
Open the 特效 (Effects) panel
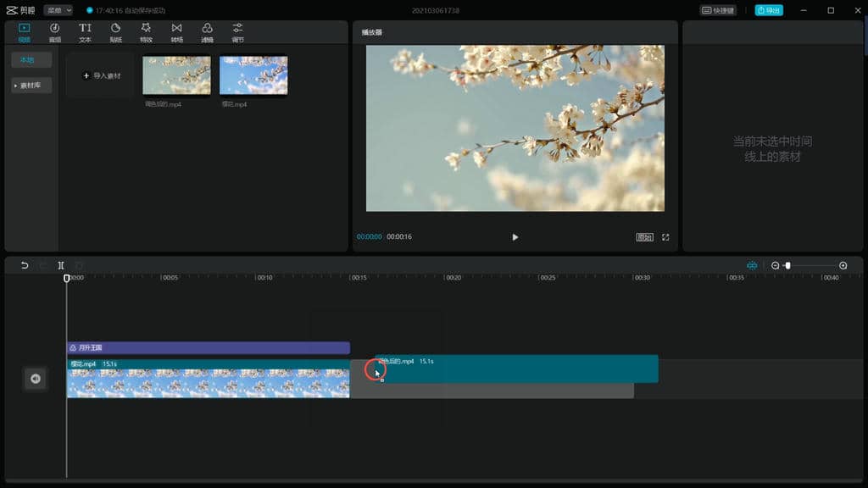tap(146, 32)
